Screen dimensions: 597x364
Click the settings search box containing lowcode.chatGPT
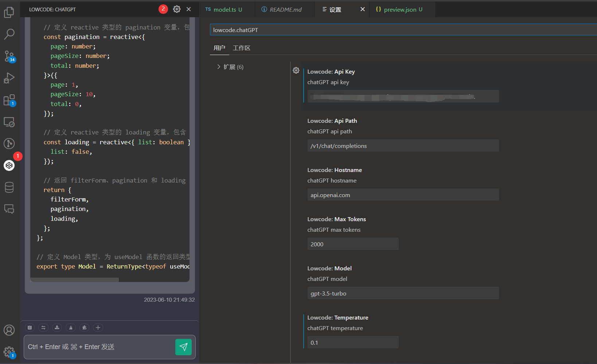pyautogui.click(x=403, y=30)
